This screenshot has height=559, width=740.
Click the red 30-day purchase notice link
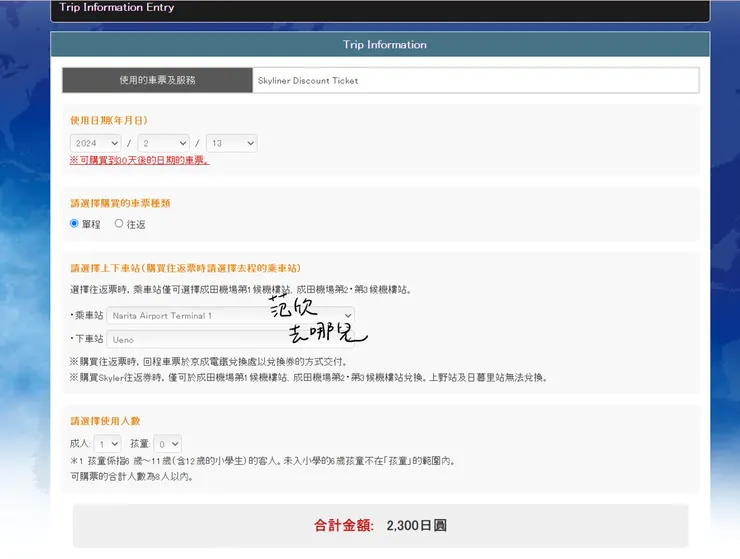pos(139,161)
